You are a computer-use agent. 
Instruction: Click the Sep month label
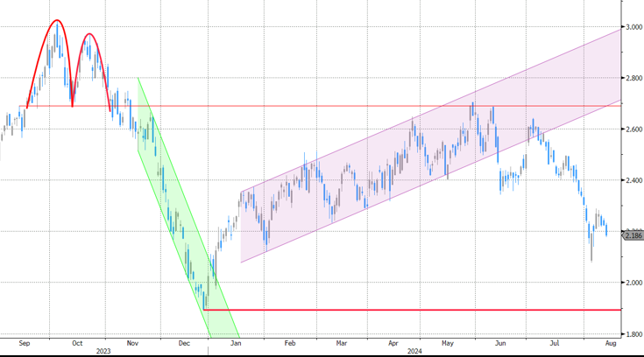25,343
